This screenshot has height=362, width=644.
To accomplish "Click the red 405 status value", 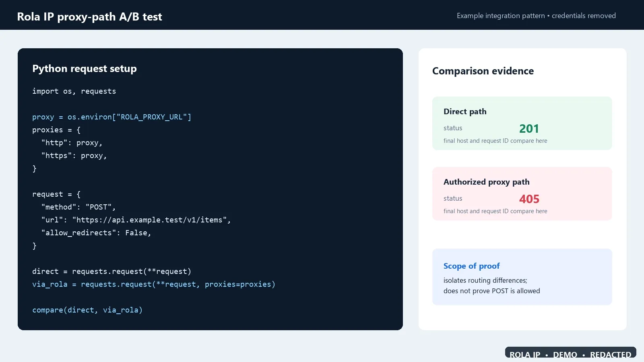I will point(529,199).
